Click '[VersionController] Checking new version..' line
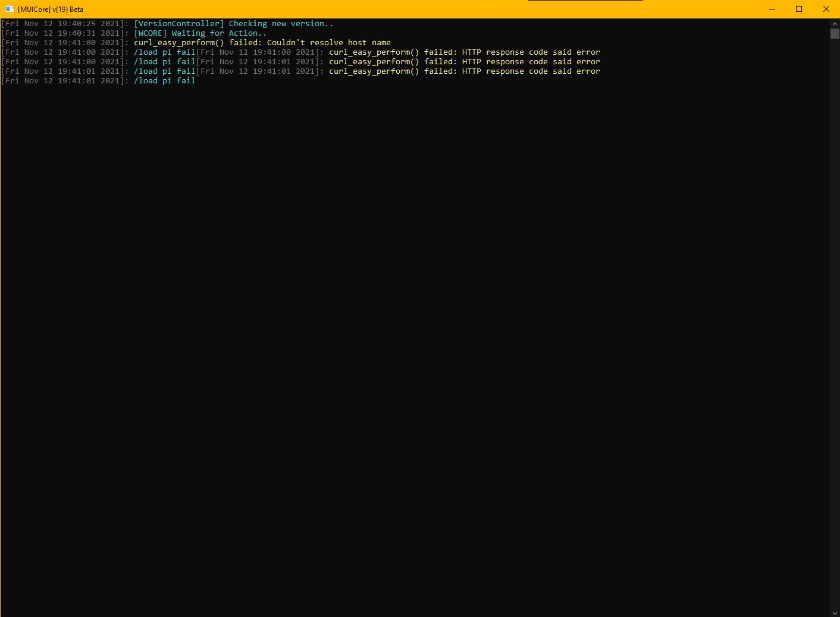Viewport: 840px width, 617px height. pyautogui.click(x=233, y=24)
